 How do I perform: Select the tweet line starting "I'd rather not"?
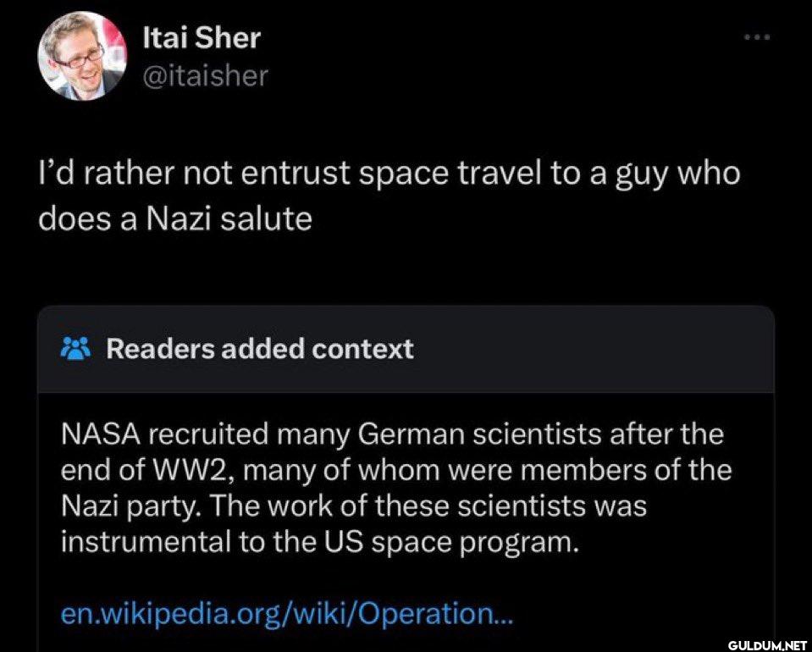(x=389, y=174)
